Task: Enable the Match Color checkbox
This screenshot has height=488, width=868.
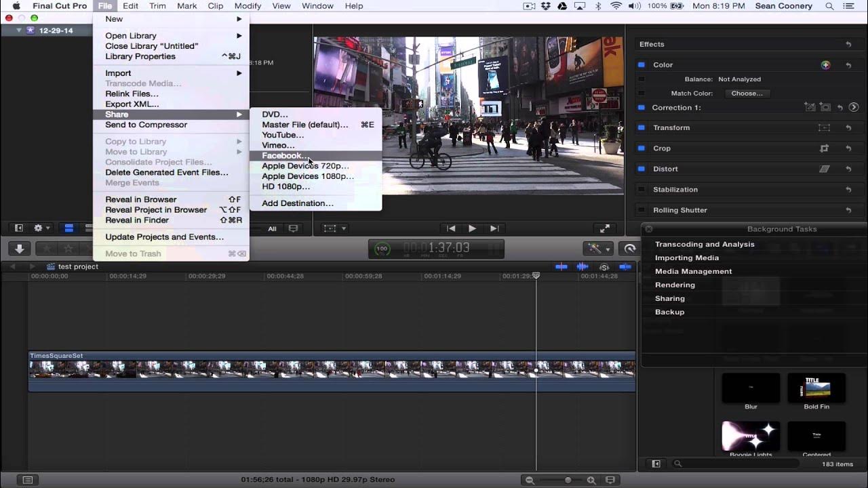Action: (642, 94)
